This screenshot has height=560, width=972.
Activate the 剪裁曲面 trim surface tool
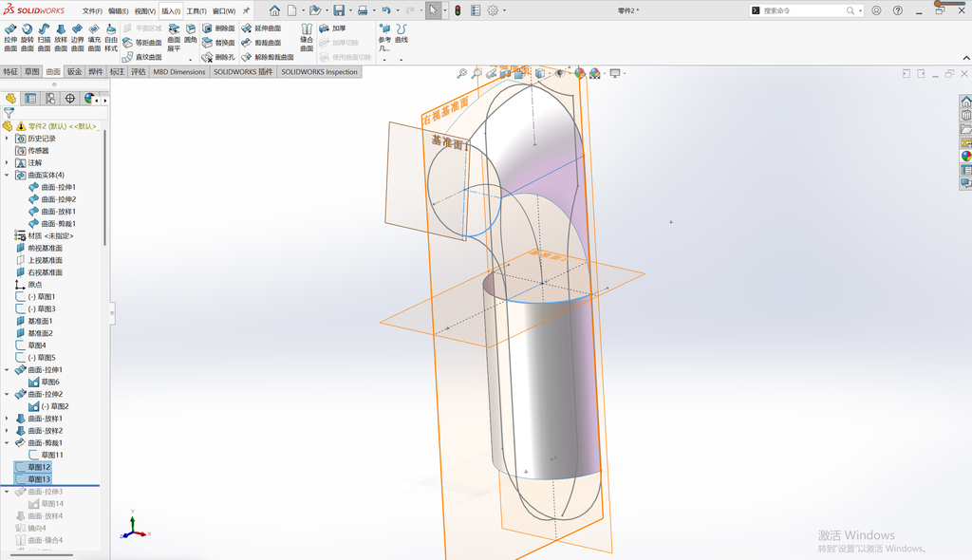click(x=261, y=43)
